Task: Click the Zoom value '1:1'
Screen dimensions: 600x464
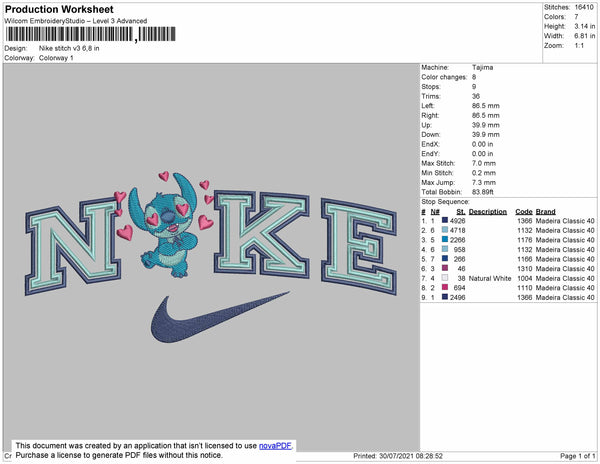Action: [x=579, y=46]
